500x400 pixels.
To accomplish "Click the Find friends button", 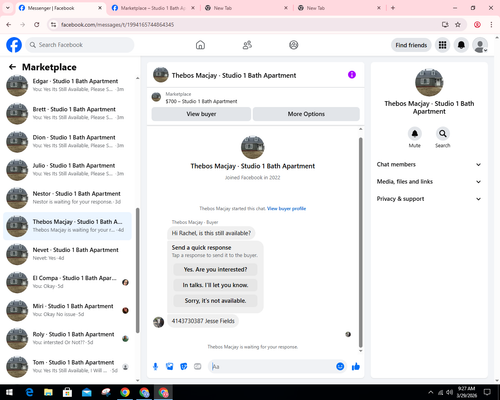I will pos(411,45).
